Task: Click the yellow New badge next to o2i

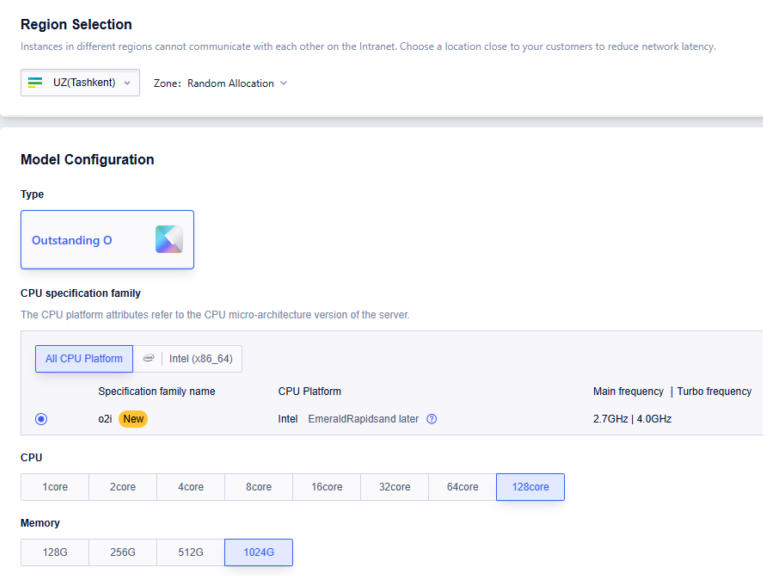Action: pos(133,419)
